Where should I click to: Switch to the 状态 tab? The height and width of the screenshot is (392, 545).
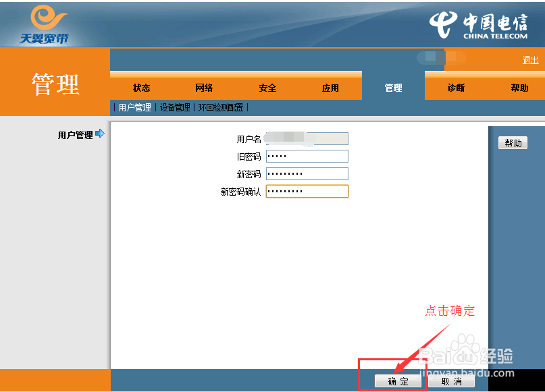pos(142,87)
